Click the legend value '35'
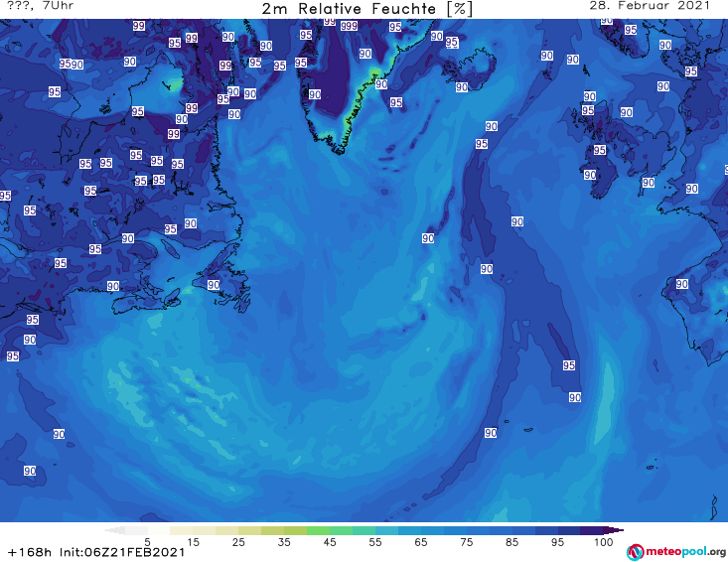The height and width of the screenshot is (562, 728). (x=284, y=541)
